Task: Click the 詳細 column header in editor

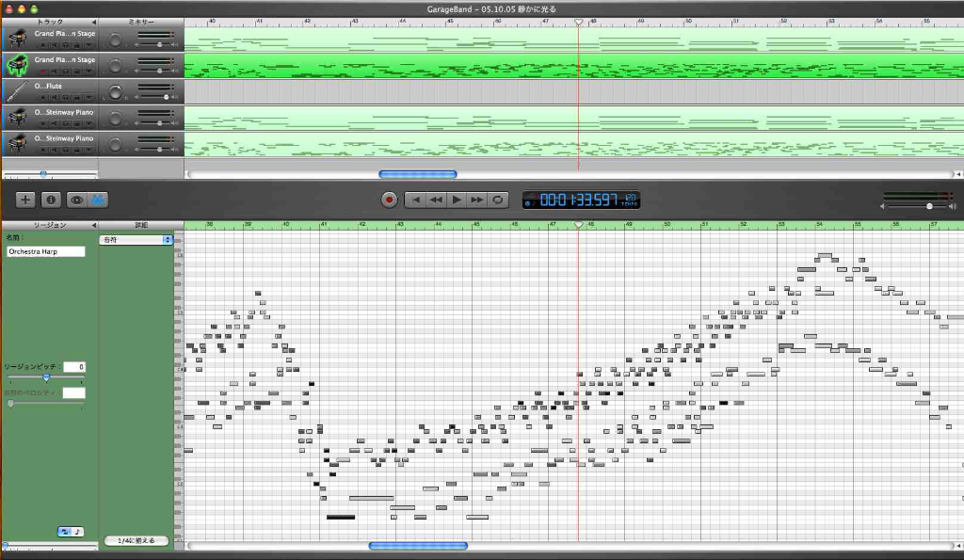Action: click(x=141, y=226)
